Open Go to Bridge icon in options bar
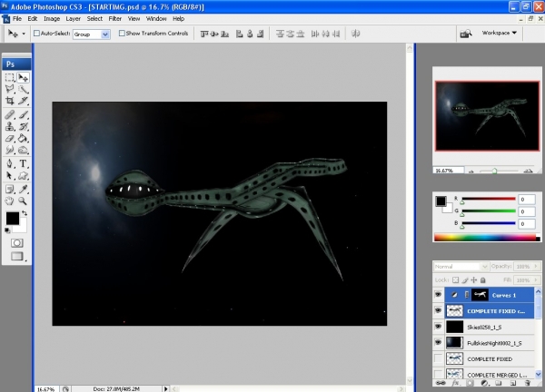The height and width of the screenshot is (392, 545). (466, 34)
